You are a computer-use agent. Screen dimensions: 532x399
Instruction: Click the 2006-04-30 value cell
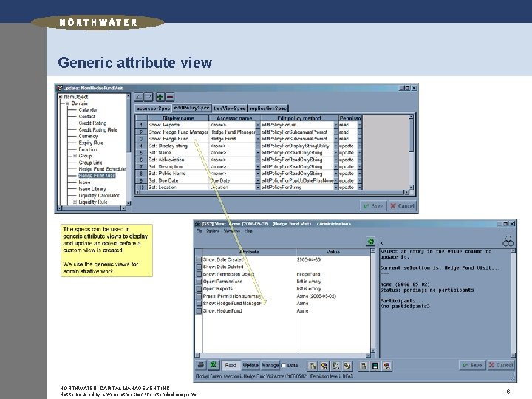[332, 259]
